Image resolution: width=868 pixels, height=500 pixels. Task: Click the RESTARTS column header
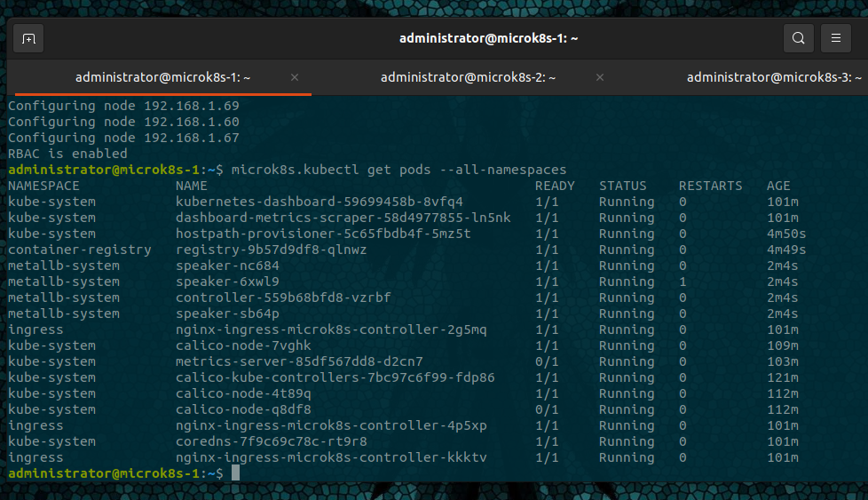(711, 186)
